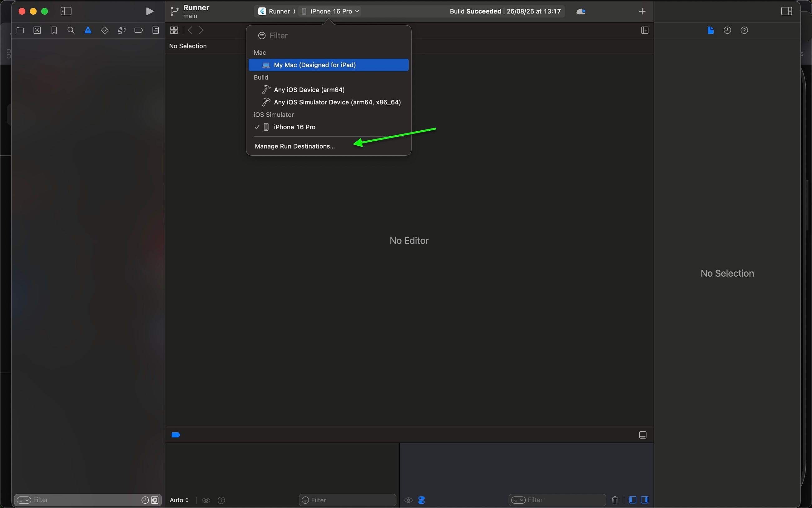Click the variables view eye quick look icon
Screen dimensions: 812x508
click(x=206, y=500)
